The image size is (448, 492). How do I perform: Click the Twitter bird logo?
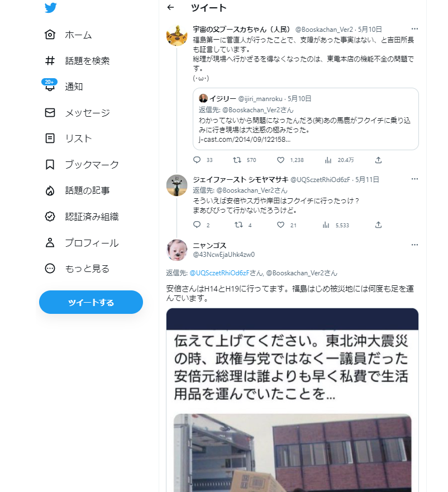(50, 7)
